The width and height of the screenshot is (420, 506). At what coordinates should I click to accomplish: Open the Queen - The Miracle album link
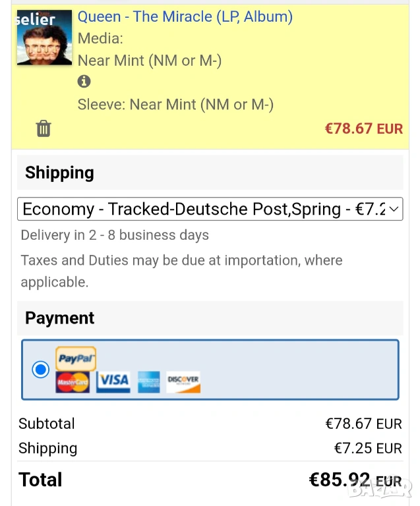(x=185, y=17)
